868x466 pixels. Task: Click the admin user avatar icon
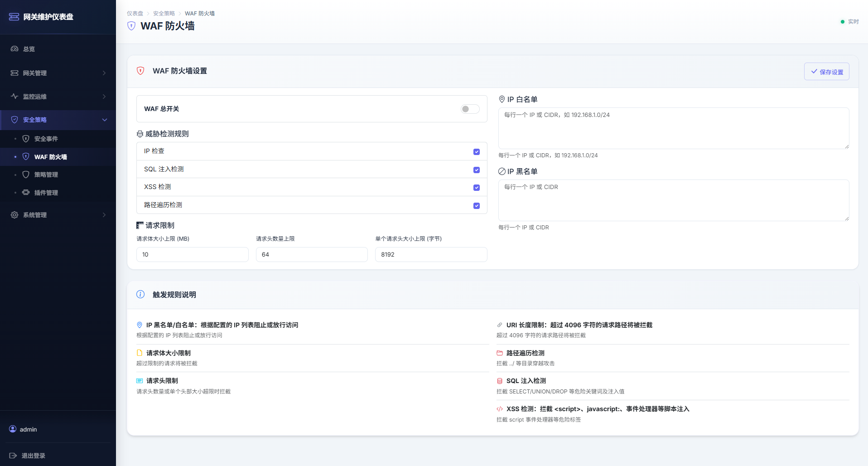point(13,429)
